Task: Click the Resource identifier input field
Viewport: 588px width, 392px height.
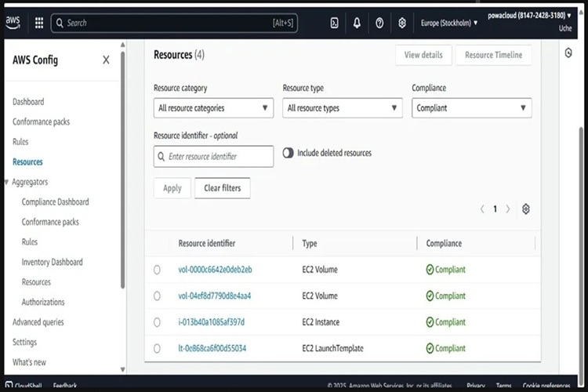Action: (x=213, y=157)
